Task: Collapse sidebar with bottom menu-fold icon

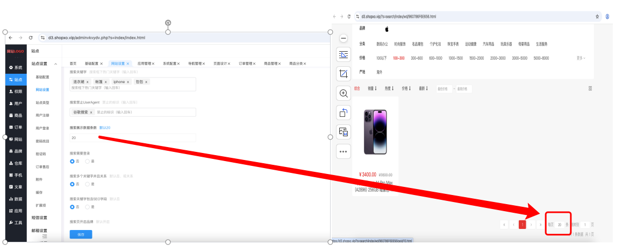Action: point(45,236)
